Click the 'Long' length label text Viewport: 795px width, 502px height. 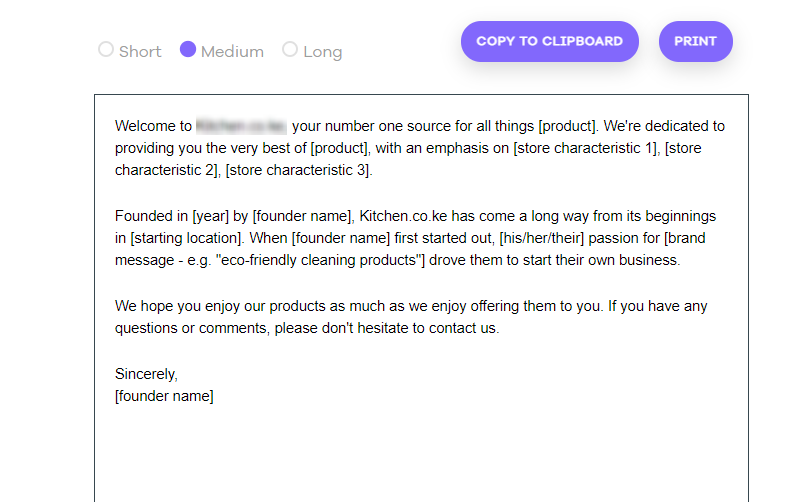tap(322, 52)
